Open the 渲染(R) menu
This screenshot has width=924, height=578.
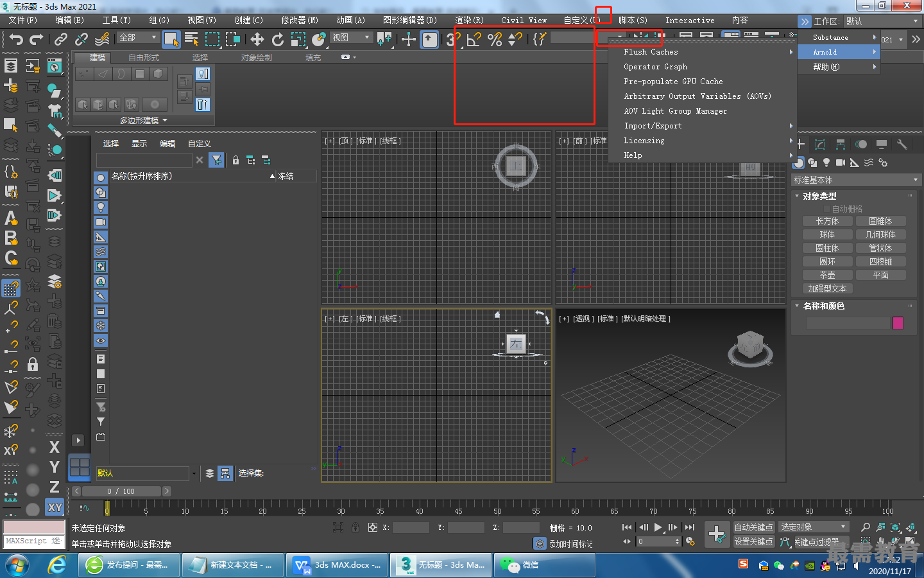click(x=469, y=21)
